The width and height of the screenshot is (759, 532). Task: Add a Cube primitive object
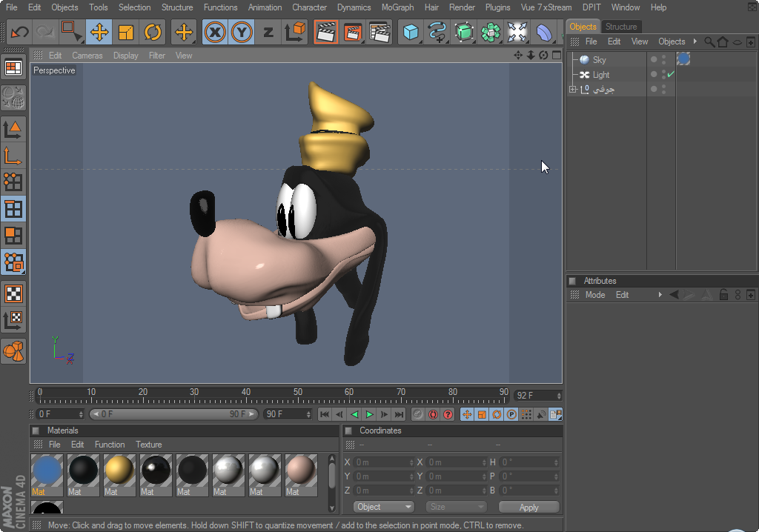[411, 33]
